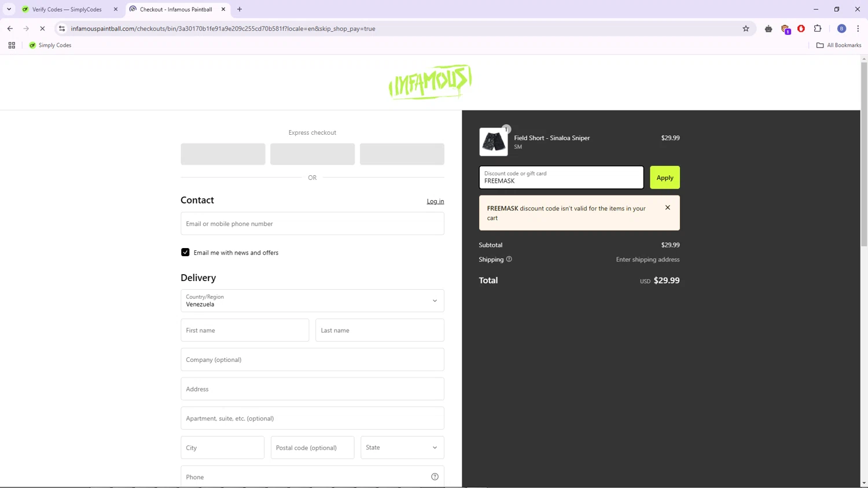Click the Company (optional) field
868x488 pixels.
[x=312, y=360]
